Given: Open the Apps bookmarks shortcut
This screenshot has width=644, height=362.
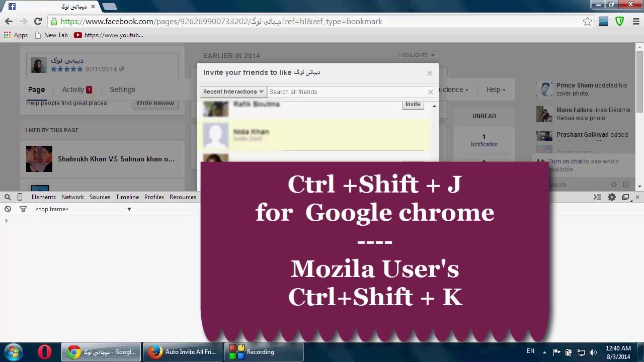Looking at the screenshot, I should pos(16,35).
